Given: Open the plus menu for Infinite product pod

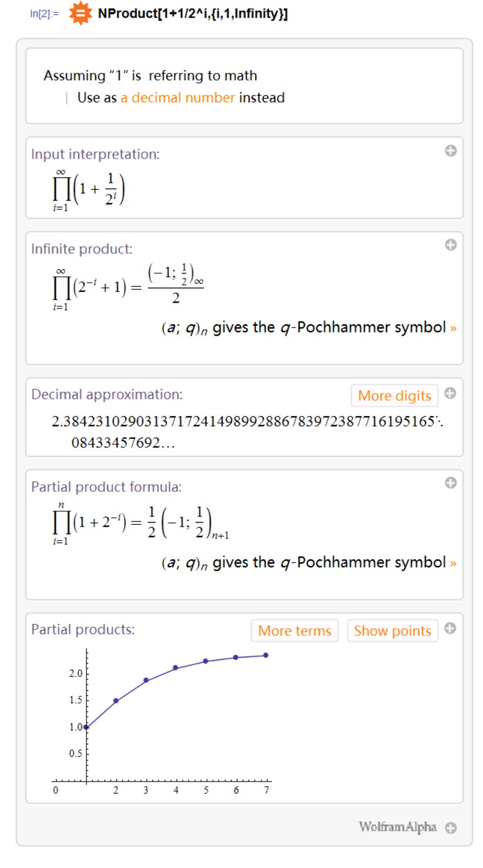Looking at the screenshot, I should pos(451,245).
